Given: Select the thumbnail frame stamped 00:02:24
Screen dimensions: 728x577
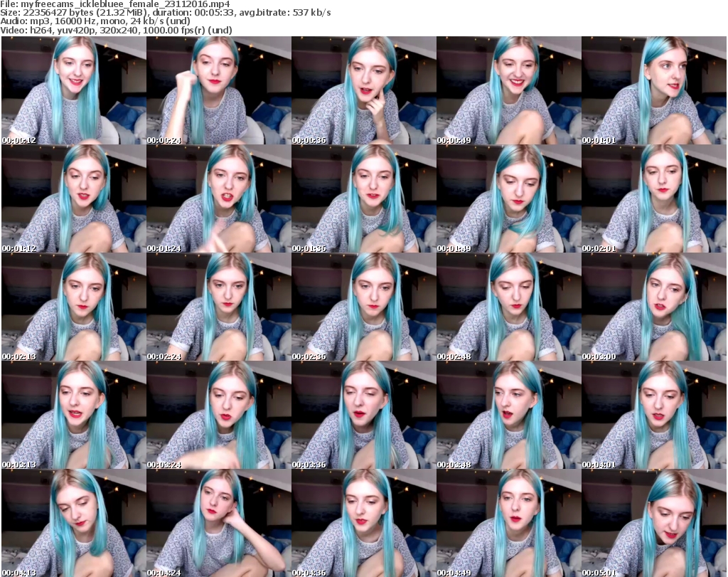Looking at the screenshot, I should click(x=219, y=307).
